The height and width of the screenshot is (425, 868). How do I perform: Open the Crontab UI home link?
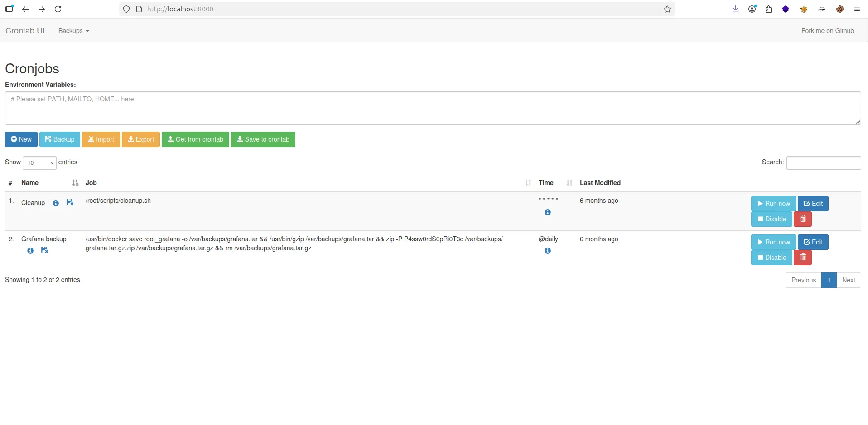pyautogui.click(x=25, y=31)
